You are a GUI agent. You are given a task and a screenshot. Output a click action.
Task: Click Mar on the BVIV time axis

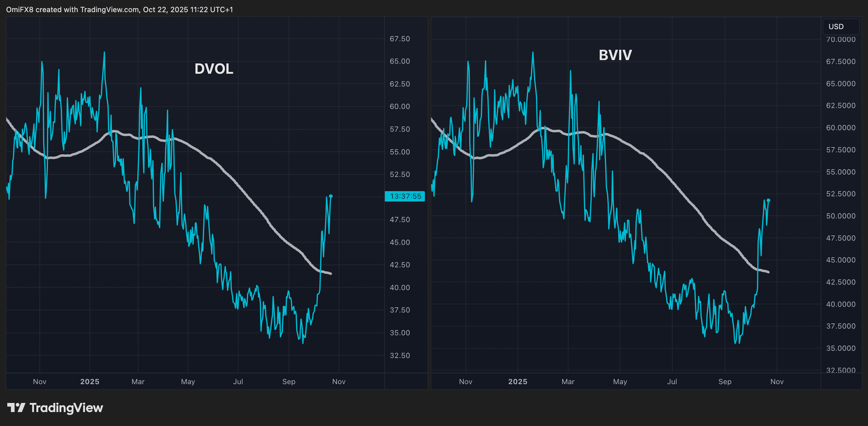tap(568, 381)
